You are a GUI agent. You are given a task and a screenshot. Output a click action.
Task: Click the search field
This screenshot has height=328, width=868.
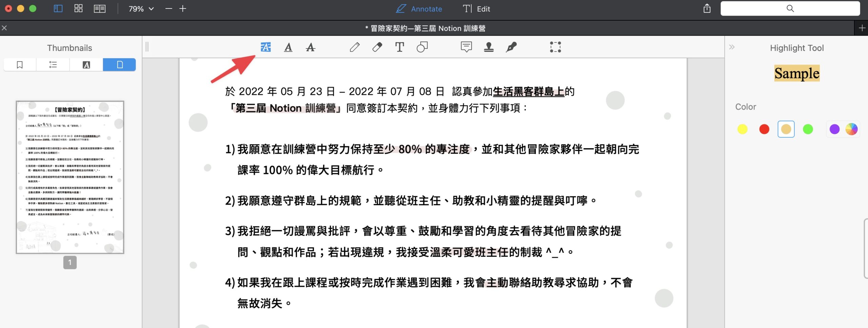(x=790, y=8)
